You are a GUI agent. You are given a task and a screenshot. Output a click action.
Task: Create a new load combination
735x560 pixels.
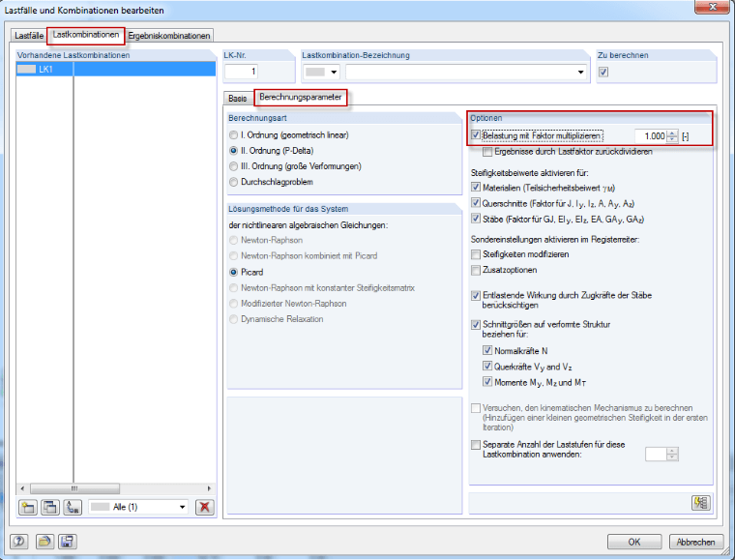[x=28, y=508]
